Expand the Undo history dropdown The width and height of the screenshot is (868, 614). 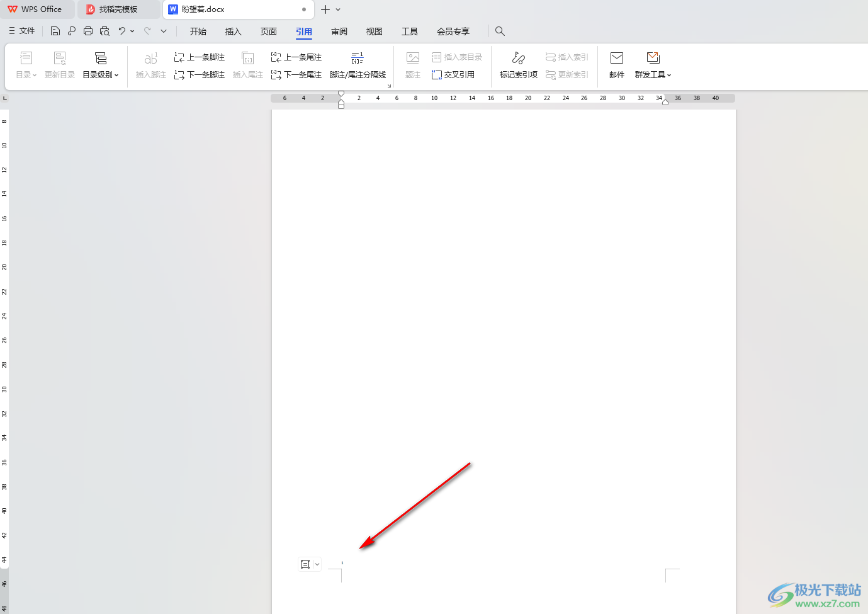tap(132, 31)
